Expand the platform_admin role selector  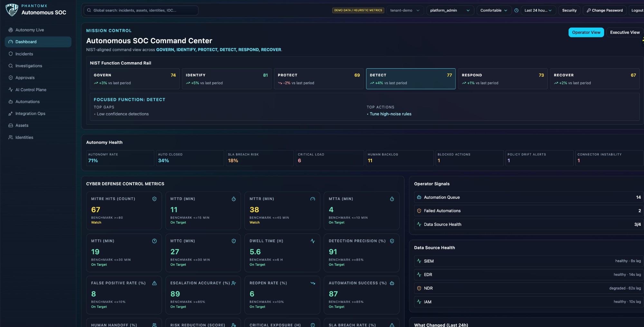point(450,10)
